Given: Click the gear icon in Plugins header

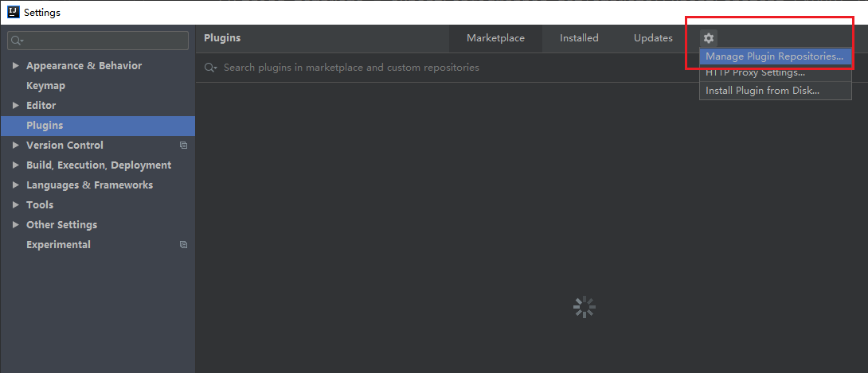Looking at the screenshot, I should click(x=708, y=38).
